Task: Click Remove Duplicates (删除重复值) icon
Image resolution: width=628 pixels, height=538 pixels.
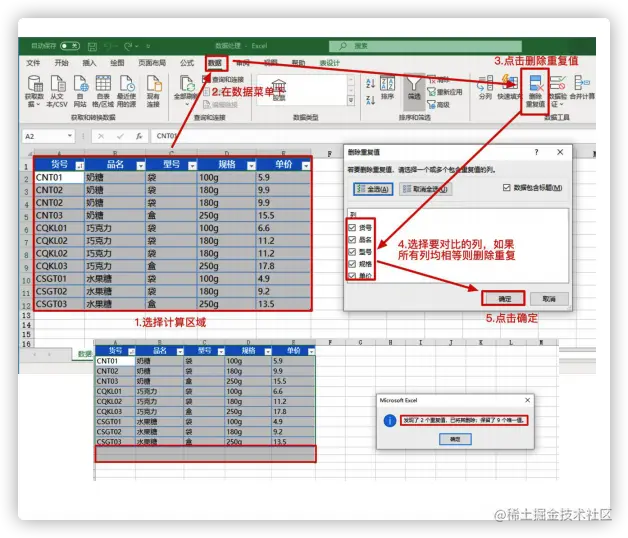Action: click(x=535, y=83)
